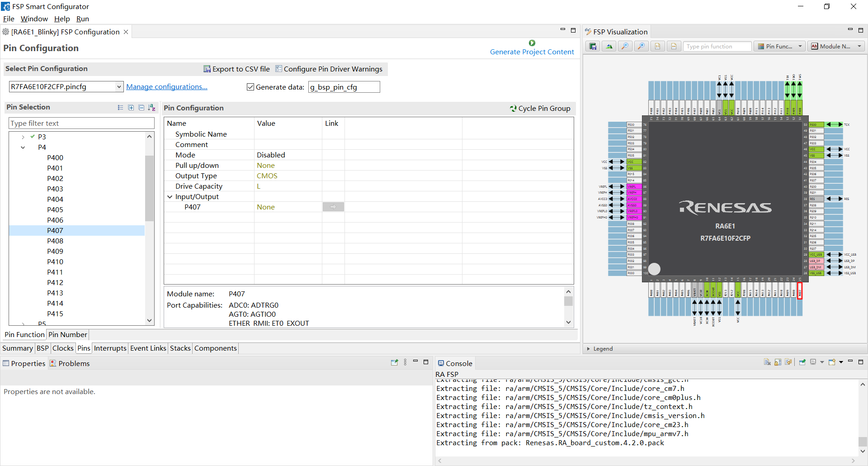868x466 pixels.
Task: Click the g_bsp_pin_cfg data name field
Action: (344, 87)
